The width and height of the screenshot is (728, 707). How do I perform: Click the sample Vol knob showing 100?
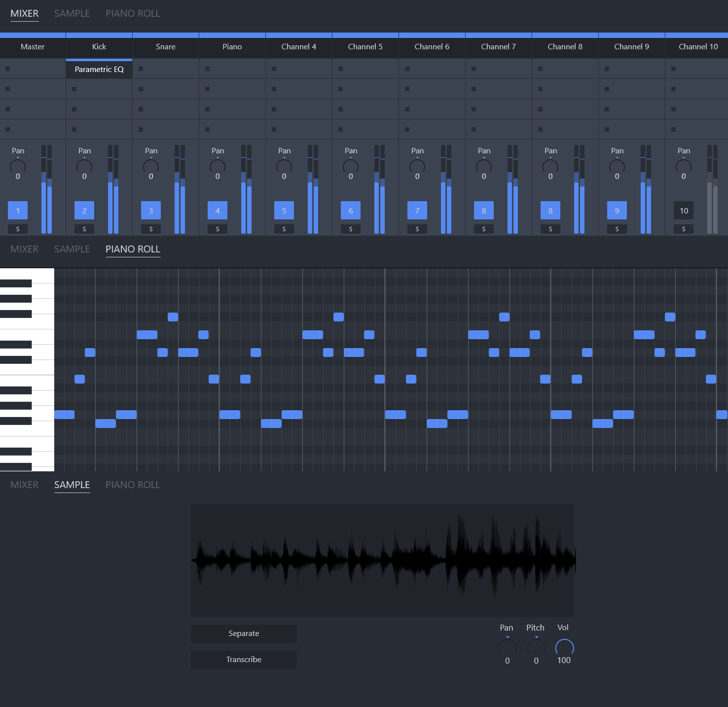(565, 646)
